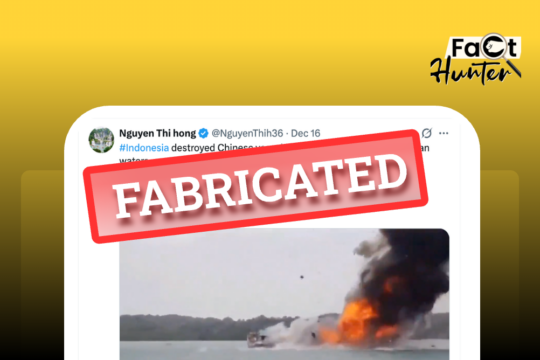This screenshot has width=540, height=360.
Task: Click the magnifying glass in Fact Hunter logo
Action: (x=499, y=52)
